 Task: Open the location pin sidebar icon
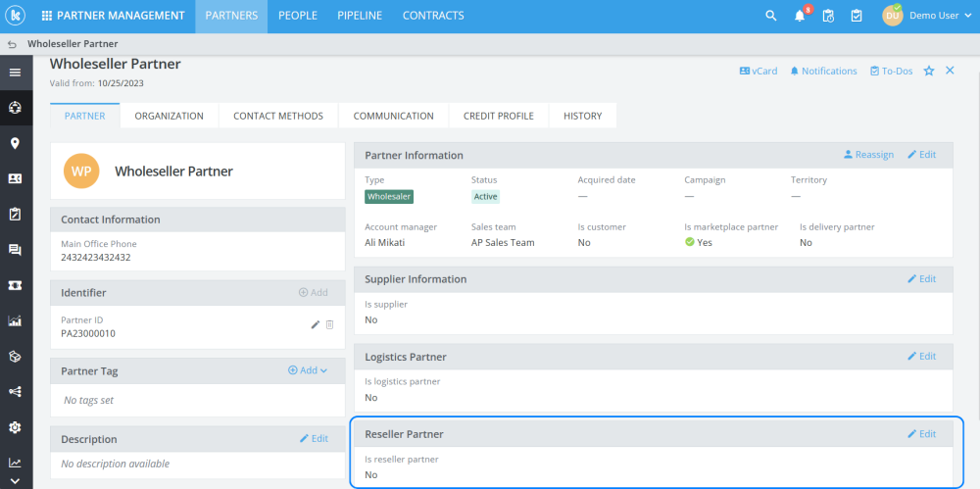click(15, 144)
